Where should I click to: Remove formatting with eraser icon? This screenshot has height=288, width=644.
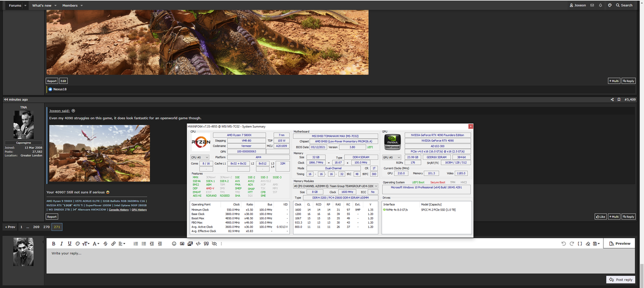(588, 243)
